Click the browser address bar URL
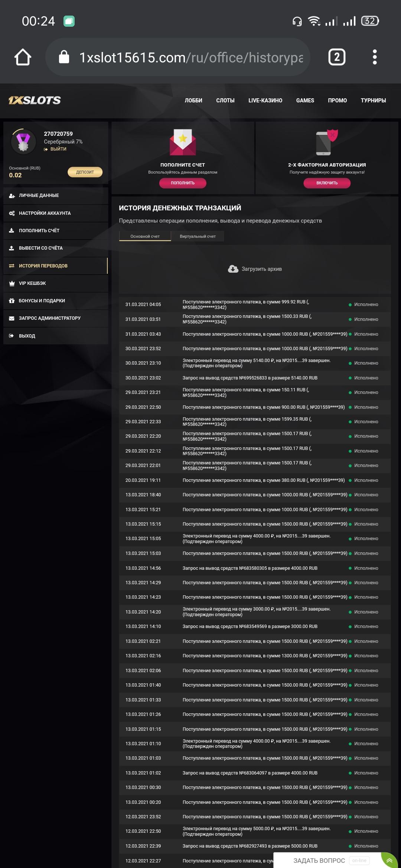 point(191,57)
